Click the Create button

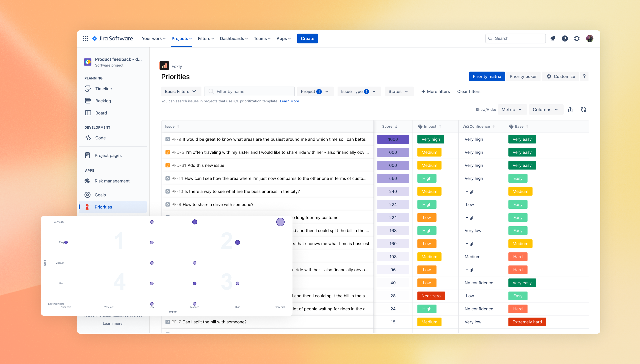[x=307, y=38]
